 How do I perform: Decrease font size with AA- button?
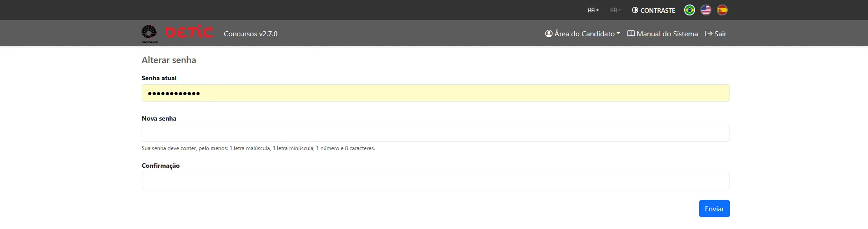pyautogui.click(x=616, y=10)
